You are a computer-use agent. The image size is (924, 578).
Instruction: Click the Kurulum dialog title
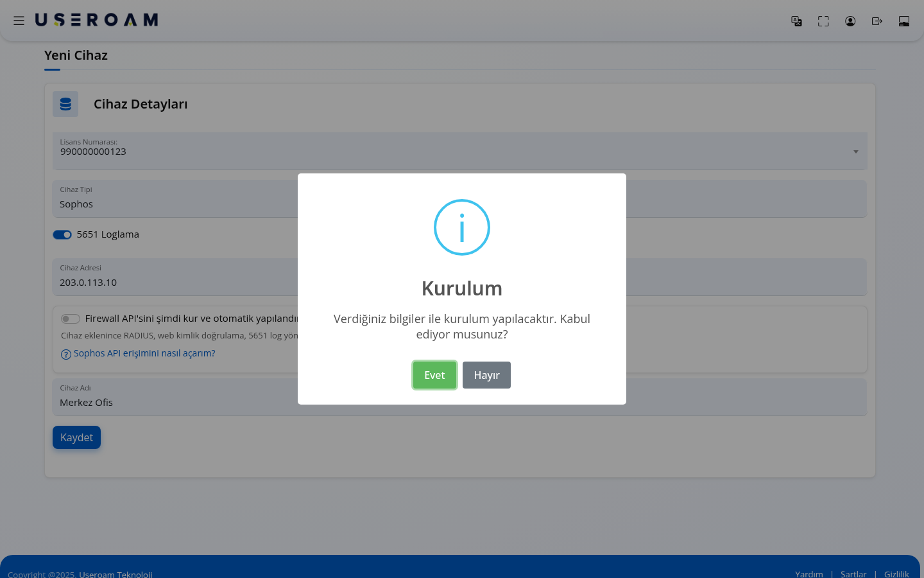[x=462, y=288]
